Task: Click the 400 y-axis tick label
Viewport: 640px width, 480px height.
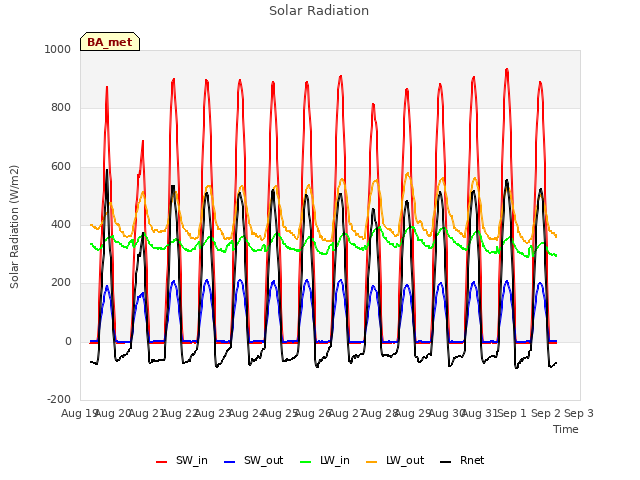Action: [61, 224]
